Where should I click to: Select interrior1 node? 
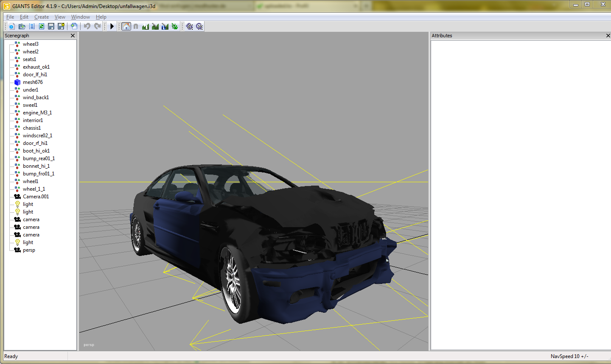33,120
